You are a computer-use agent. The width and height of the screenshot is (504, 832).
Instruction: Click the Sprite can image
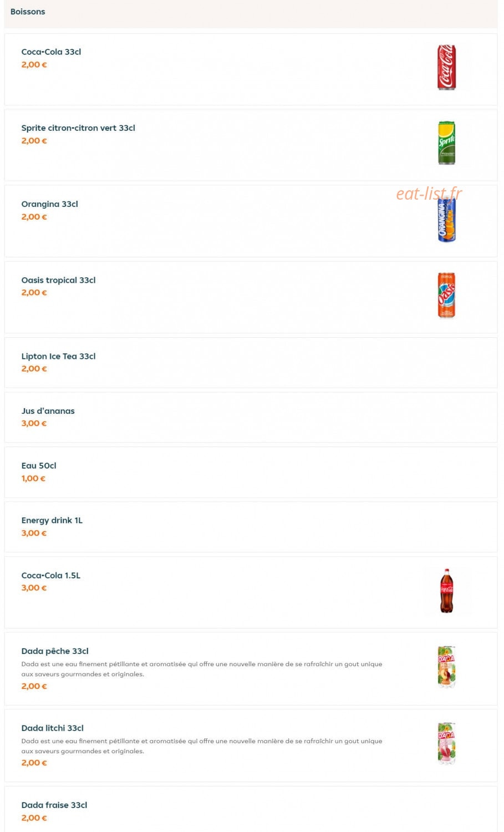click(x=446, y=143)
